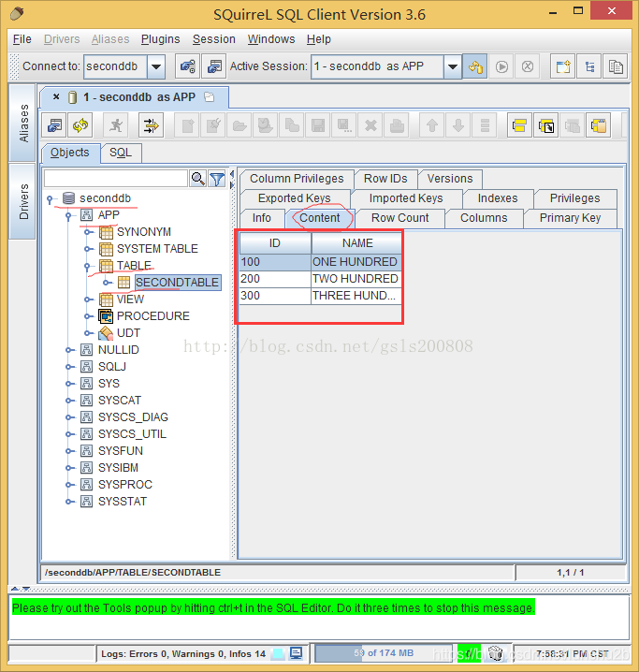Expand the SYSTEM TABLE node
This screenshot has height=672, width=639.
[x=88, y=249]
